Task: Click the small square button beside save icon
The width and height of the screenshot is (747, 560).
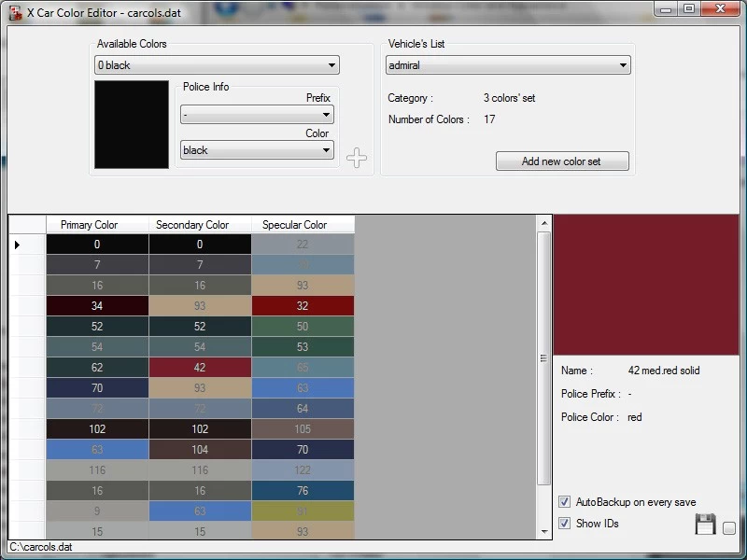Action: (728, 528)
